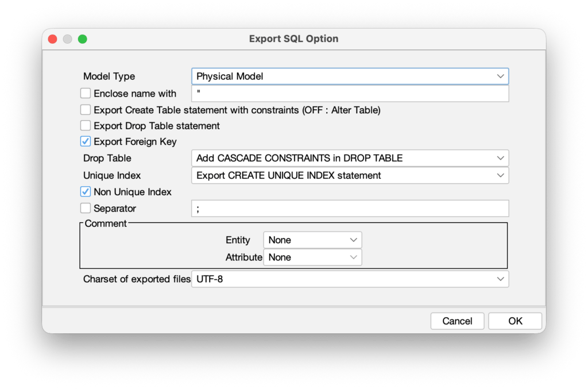Open the Unique Index dropdown

[350, 175]
